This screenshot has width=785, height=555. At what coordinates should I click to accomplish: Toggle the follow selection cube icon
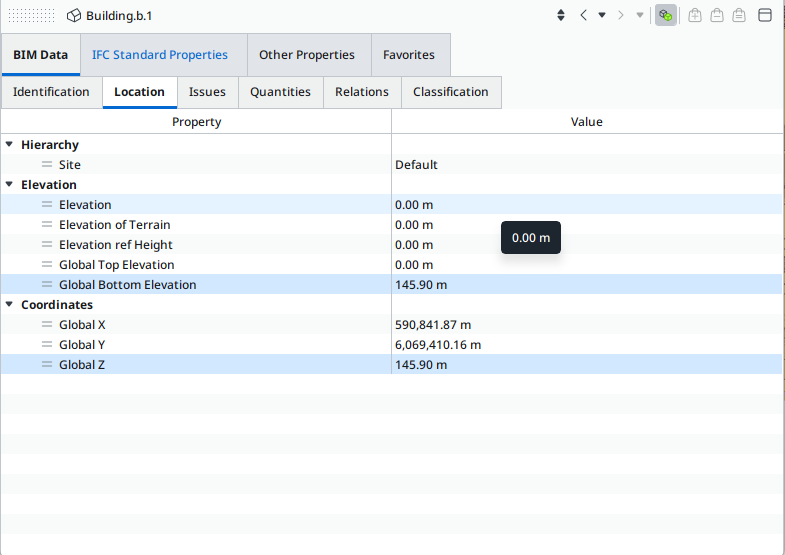[x=666, y=16]
